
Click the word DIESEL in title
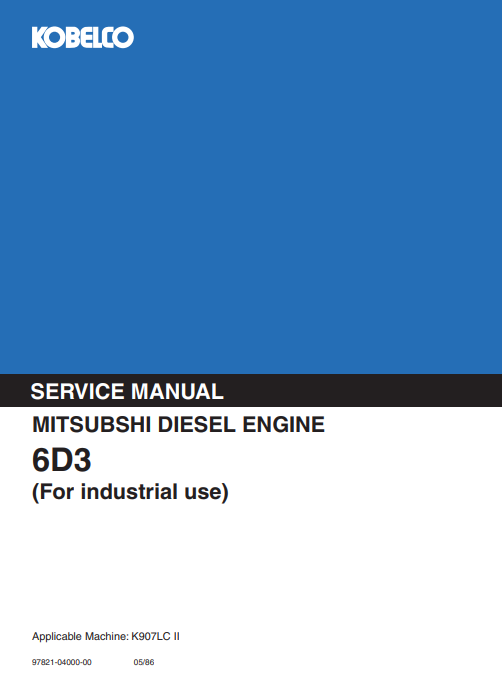[197, 424]
